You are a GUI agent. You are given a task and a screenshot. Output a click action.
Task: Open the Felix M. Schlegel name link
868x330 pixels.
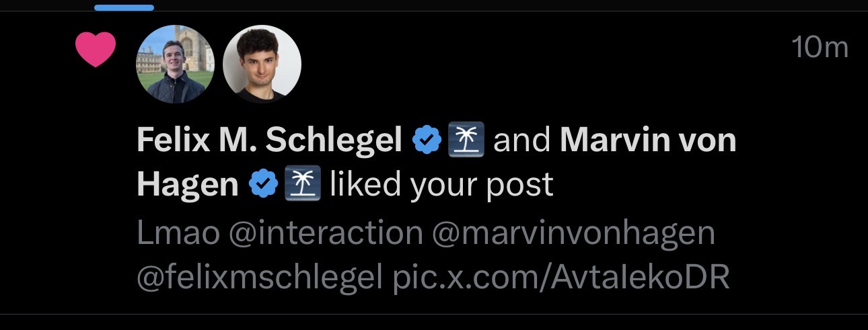point(268,141)
